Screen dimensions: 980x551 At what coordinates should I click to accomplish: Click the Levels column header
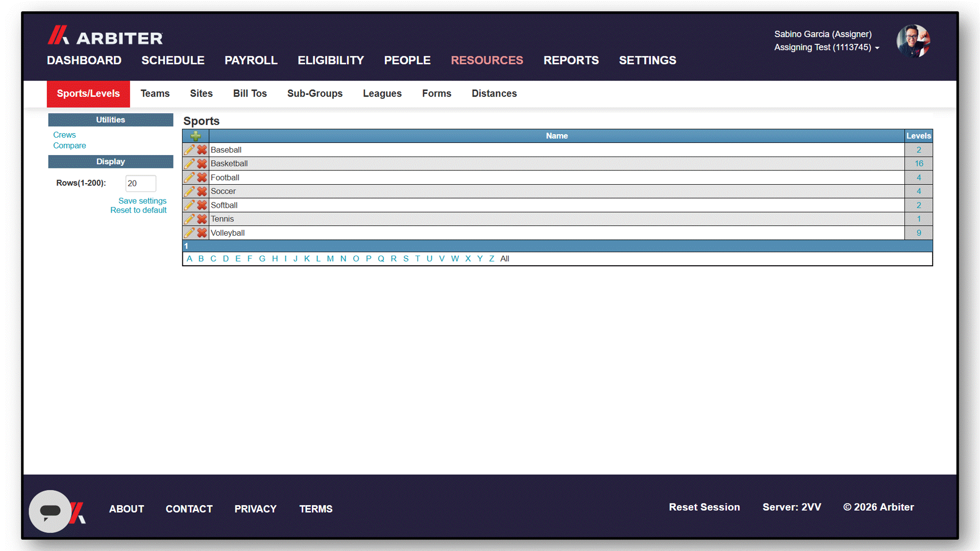point(919,136)
